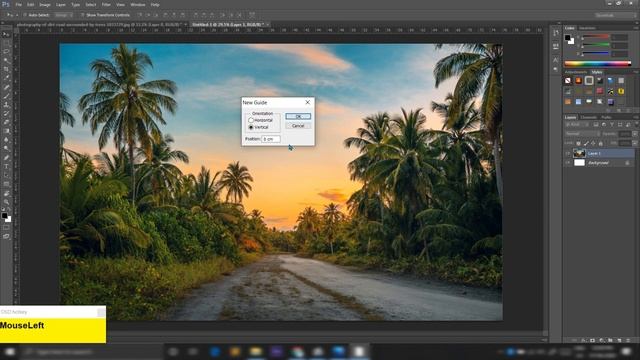Click the red R slider in Color panel
This screenshot has width=640, height=360.
pos(596,36)
